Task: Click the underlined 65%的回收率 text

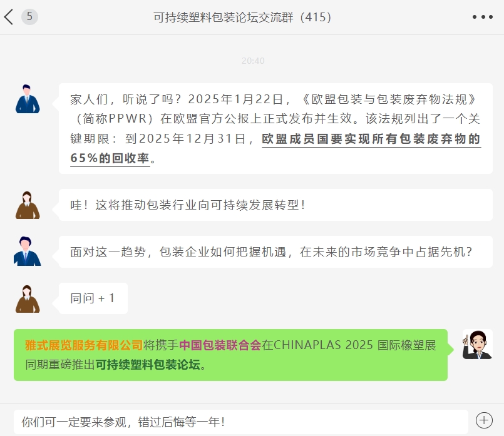Action: [x=110, y=158]
